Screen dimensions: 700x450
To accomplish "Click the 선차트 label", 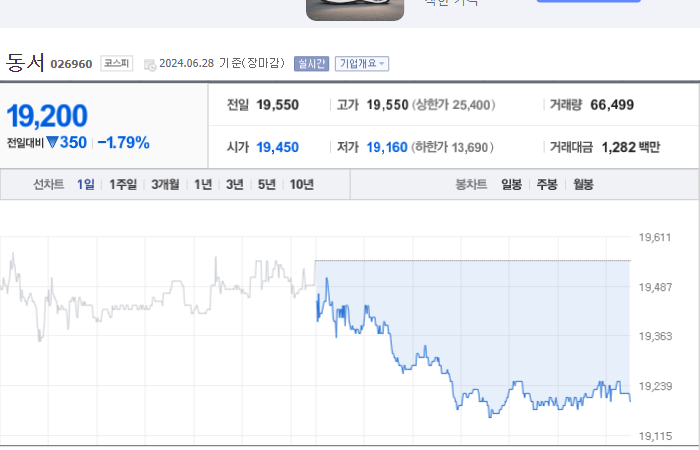I will tap(49, 184).
